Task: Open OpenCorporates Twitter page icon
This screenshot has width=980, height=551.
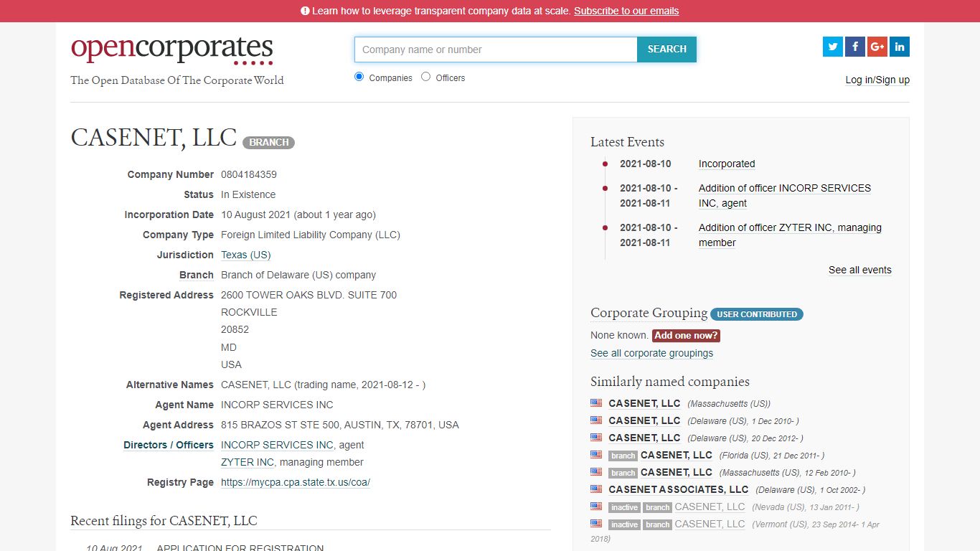Action: [x=833, y=47]
